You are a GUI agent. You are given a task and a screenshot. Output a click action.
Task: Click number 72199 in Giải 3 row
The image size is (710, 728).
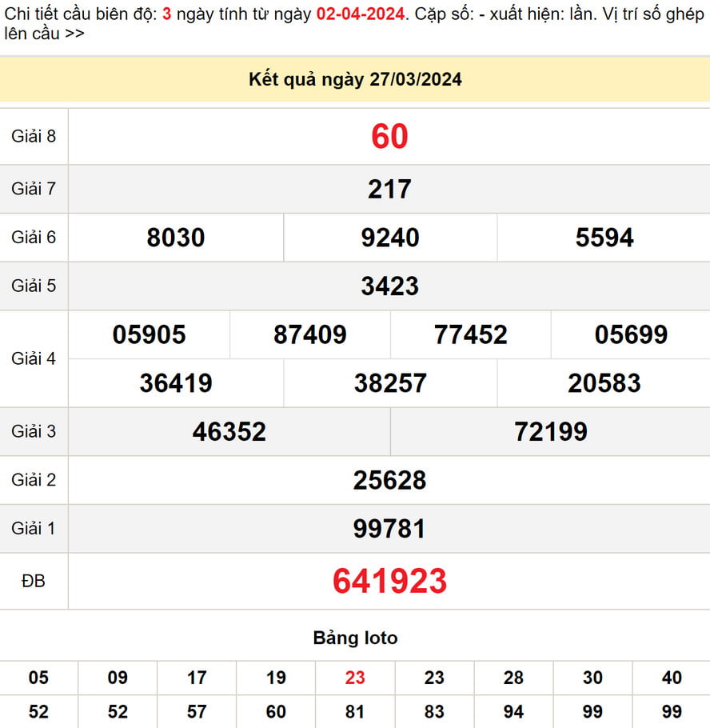pos(549,432)
